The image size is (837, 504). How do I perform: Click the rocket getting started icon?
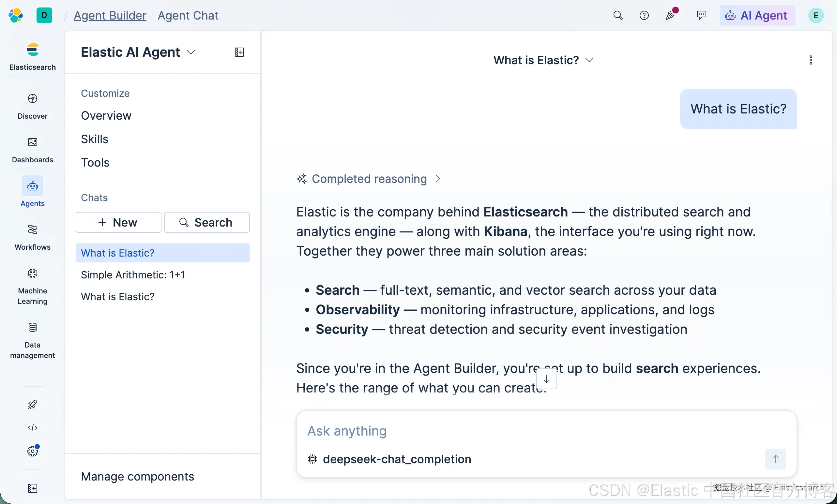33,404
